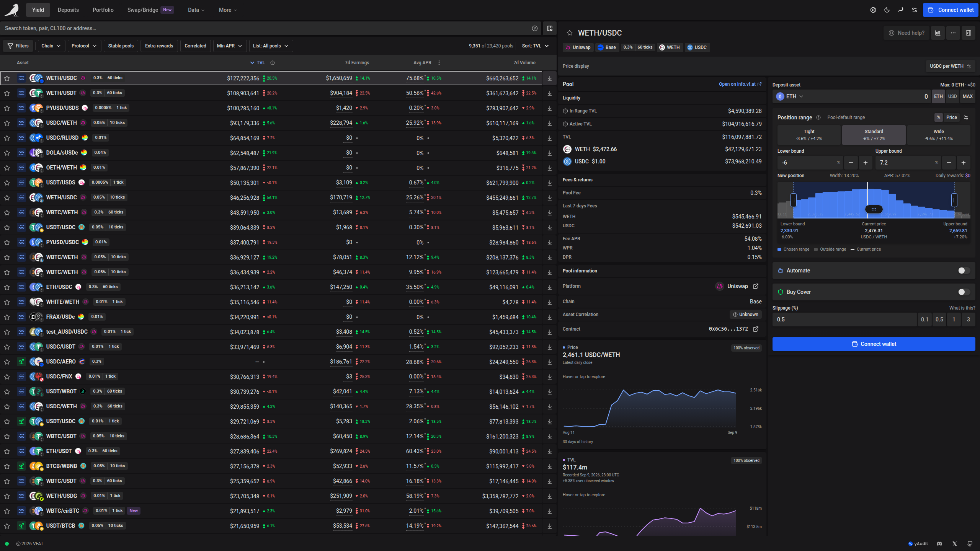The height and width of the screenshot is (551, 980).
Task: Click the TVL column info icon
Action: [273, 63]
